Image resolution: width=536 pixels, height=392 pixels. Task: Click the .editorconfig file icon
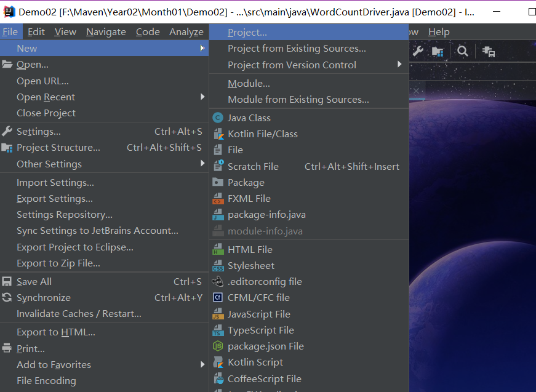(218, 282)
